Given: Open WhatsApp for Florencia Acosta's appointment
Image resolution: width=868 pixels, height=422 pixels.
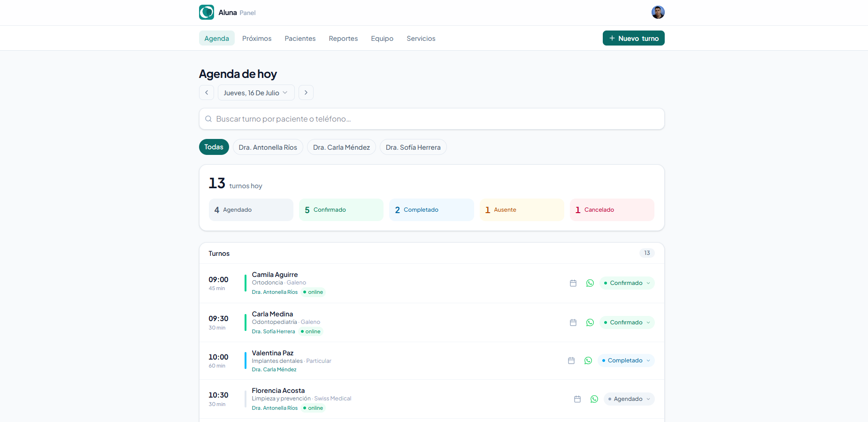Looking at the screenshot, I should [x=594, y=399].
